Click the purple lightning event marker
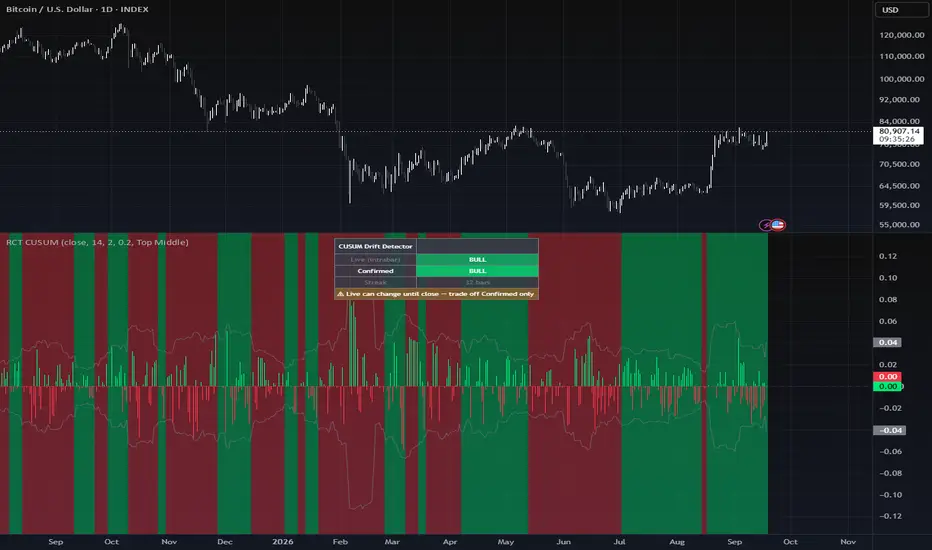Viewport: 932px width, 550px height. pyautogui.click(x=765, y=225)
